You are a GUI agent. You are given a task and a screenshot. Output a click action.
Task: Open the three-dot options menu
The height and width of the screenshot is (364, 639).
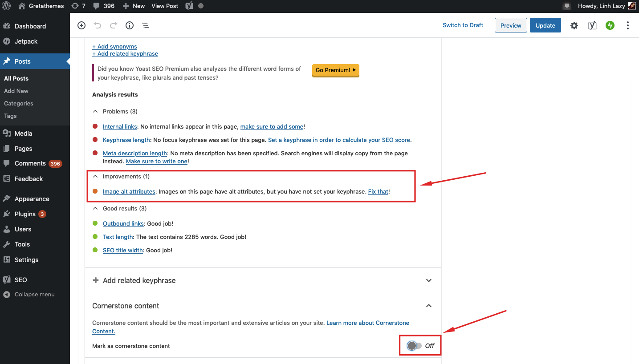628,25
